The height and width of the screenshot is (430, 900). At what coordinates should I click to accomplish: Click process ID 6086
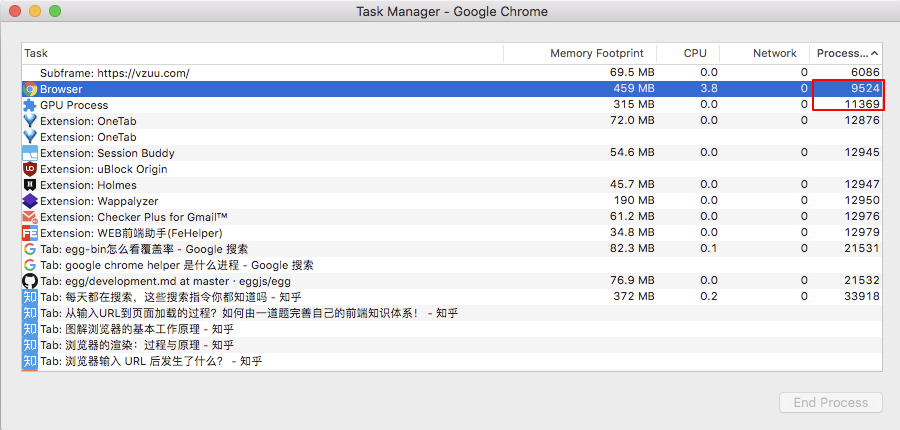(866, 73)
